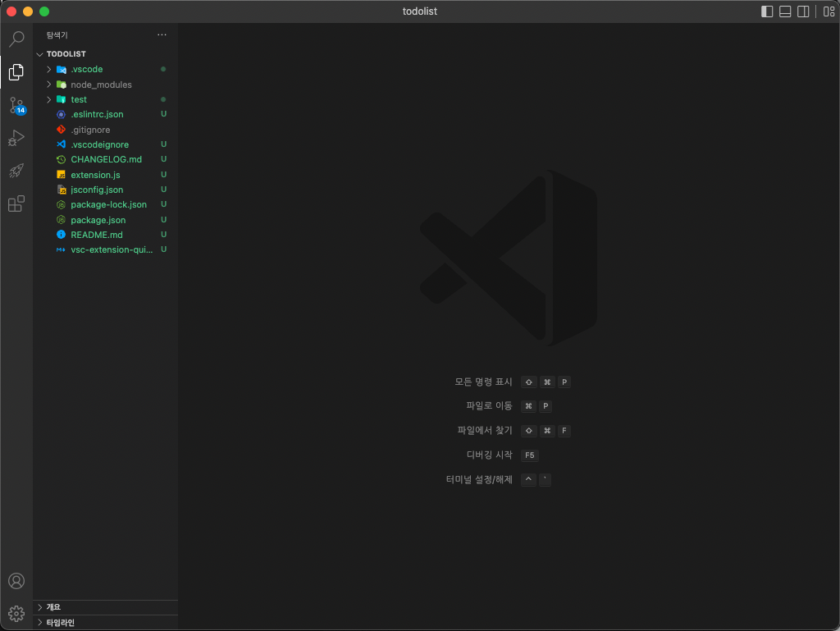Screen dimensions: 840x631
Task: Click the green maximize window button
Action: [x=44, y=11]
